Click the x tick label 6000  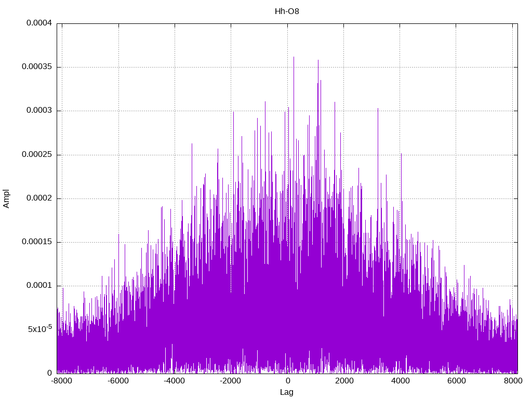(456, 381)
